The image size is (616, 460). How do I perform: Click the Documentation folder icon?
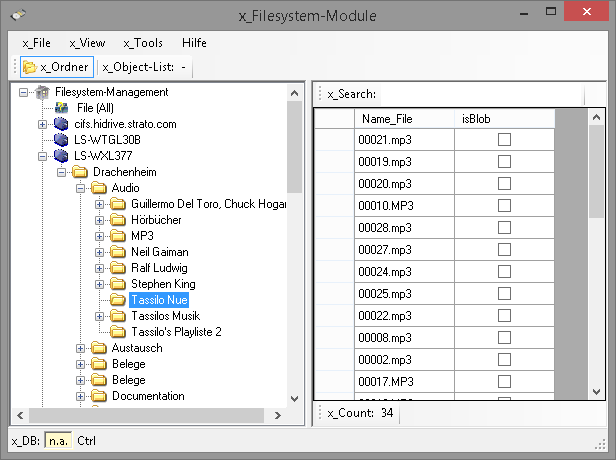(99, 396)
